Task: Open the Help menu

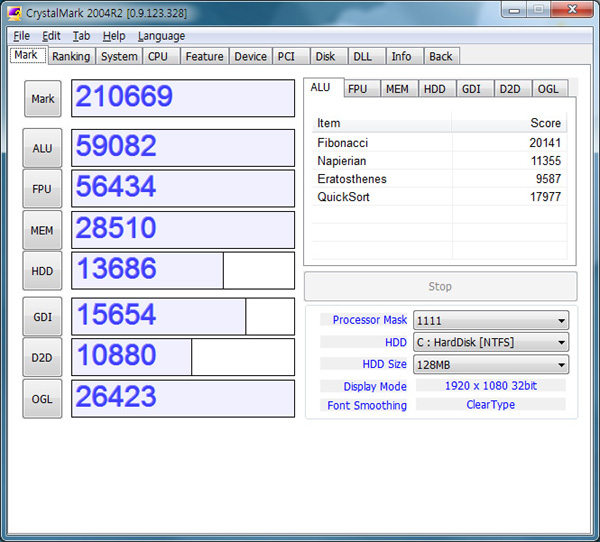Action: [114, 36]
